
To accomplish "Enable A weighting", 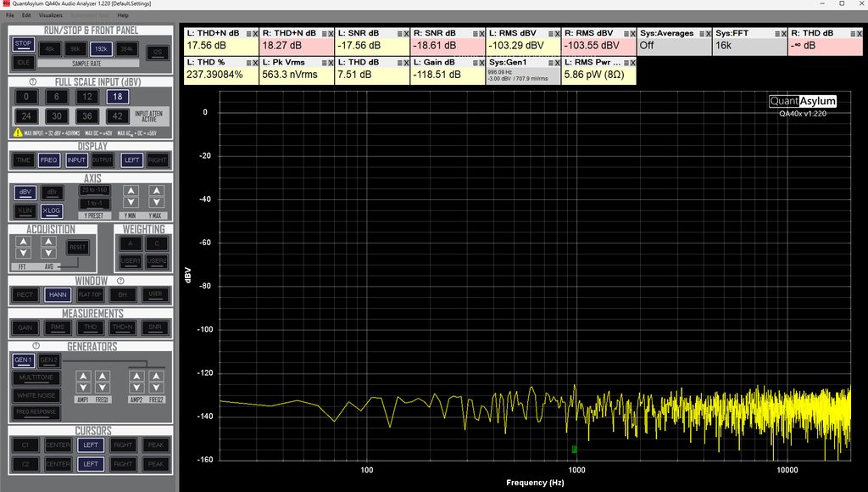I will coord(131,243).
